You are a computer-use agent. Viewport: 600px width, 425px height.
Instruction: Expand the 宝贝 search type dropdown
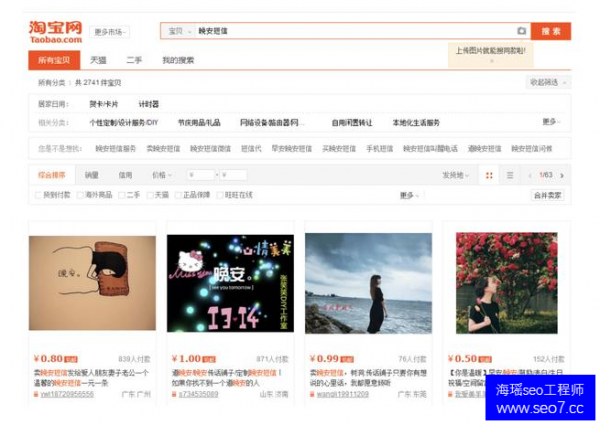tap(178, 31)
